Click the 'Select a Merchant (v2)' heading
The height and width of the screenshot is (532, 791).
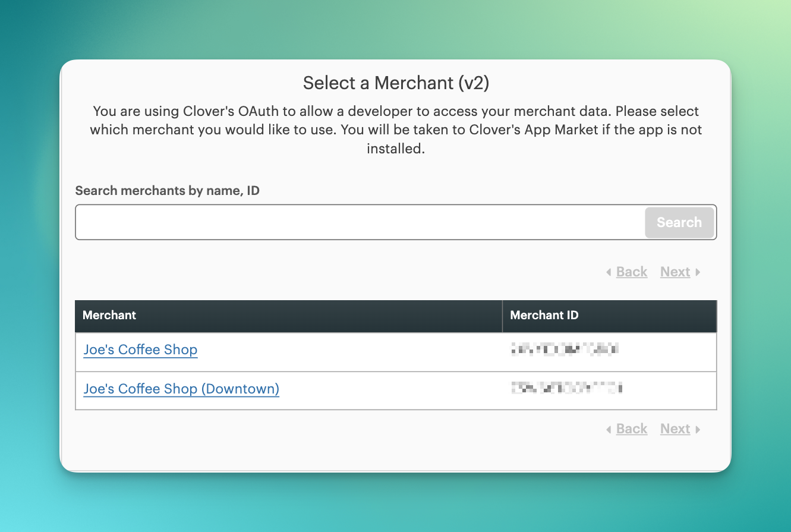click(x=396, y=83)
